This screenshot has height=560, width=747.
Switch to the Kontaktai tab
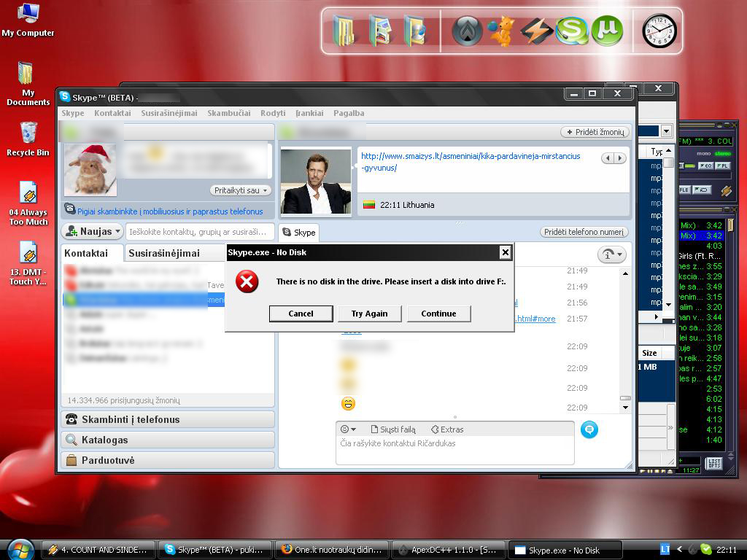[92, 253]
